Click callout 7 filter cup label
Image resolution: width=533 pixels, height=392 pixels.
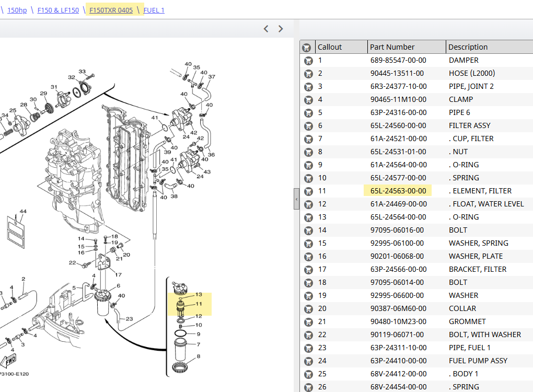tap(199, 344)
